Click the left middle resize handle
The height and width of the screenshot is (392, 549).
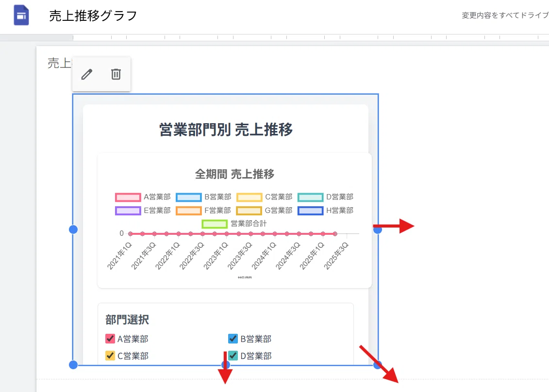73,229
